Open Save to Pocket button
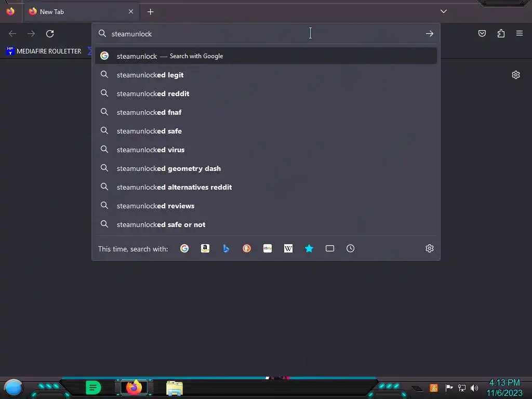The width and height of the screenshot is (532, 399). 482,33
